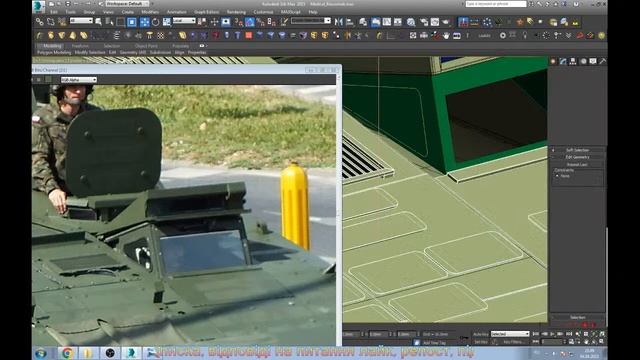Open Google Chrome from the taskbar
Image resolution: width=640 pixels, height=360 pixels.
(67, 353)
